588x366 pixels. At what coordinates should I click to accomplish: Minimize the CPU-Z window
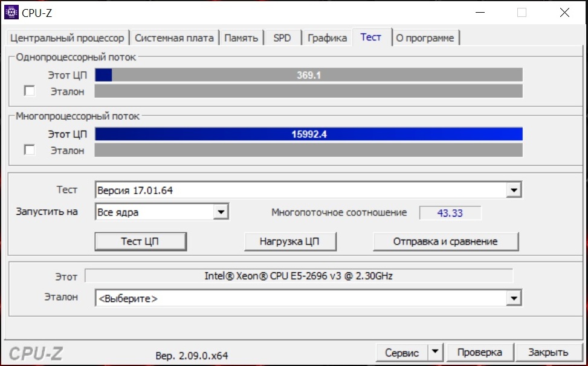tap(480, 12)
